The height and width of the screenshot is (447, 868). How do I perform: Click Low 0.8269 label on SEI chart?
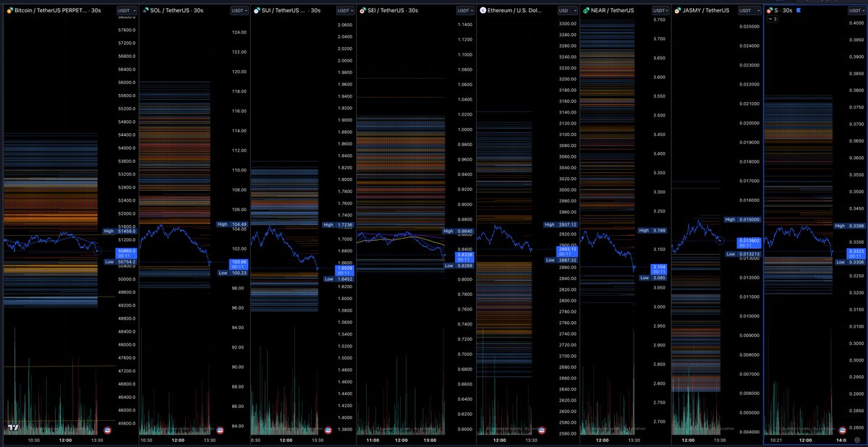tap(458, 266)
